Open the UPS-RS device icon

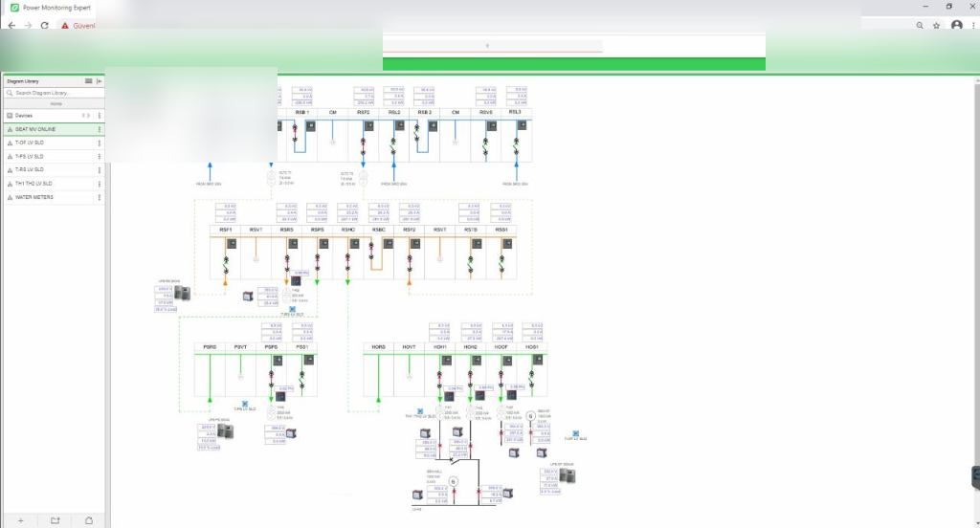coord(182,293)
